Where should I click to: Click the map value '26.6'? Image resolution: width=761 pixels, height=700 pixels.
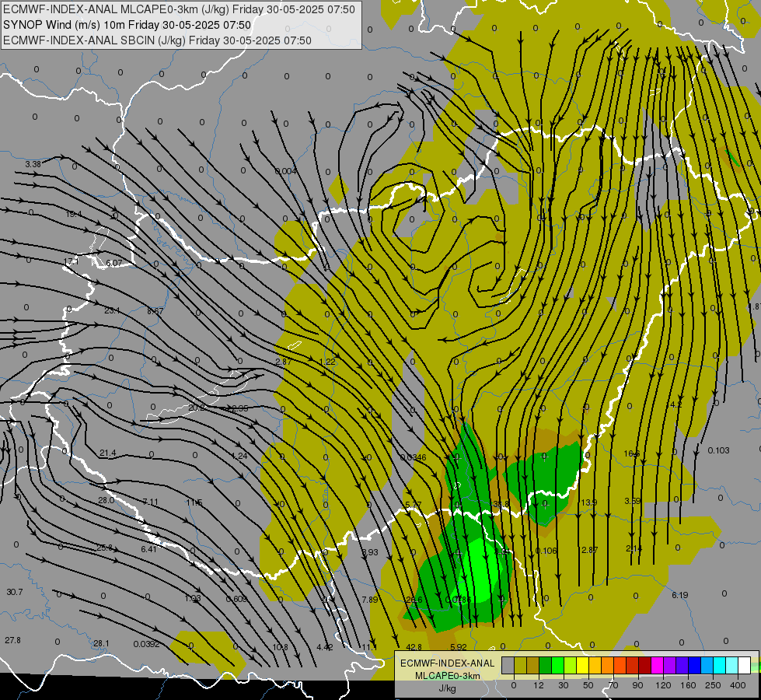point(414,600)
